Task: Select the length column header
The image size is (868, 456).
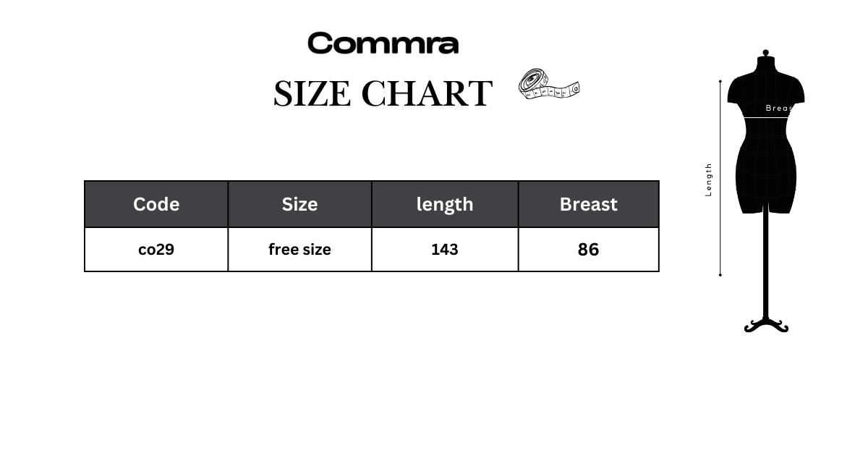Action: [445, 204]
